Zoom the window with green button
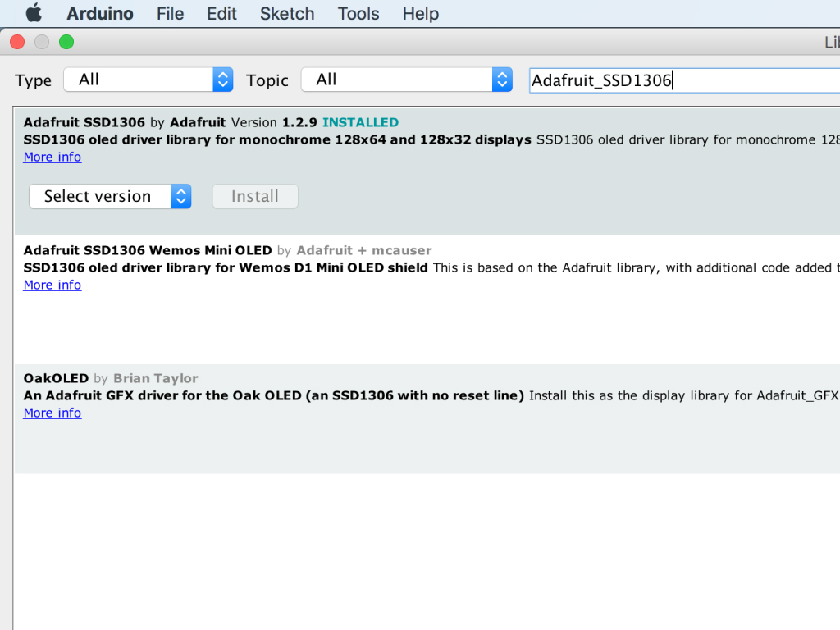 [x=66, y=42]
